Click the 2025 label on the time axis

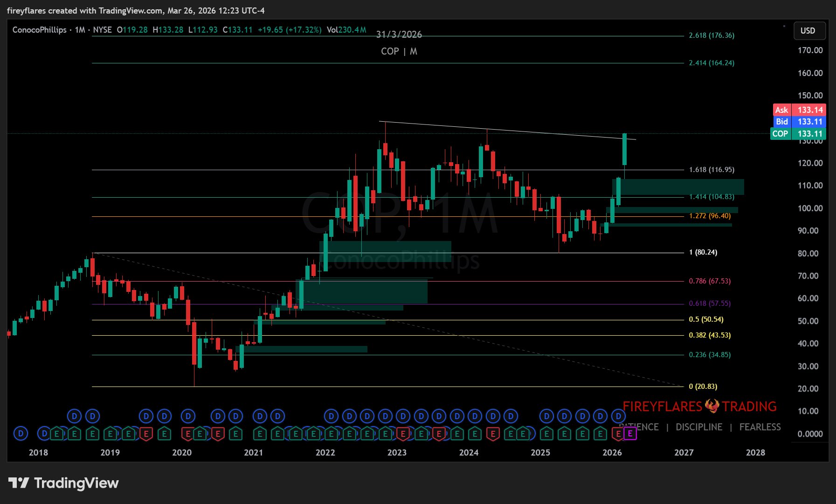(x=540, y=453)
